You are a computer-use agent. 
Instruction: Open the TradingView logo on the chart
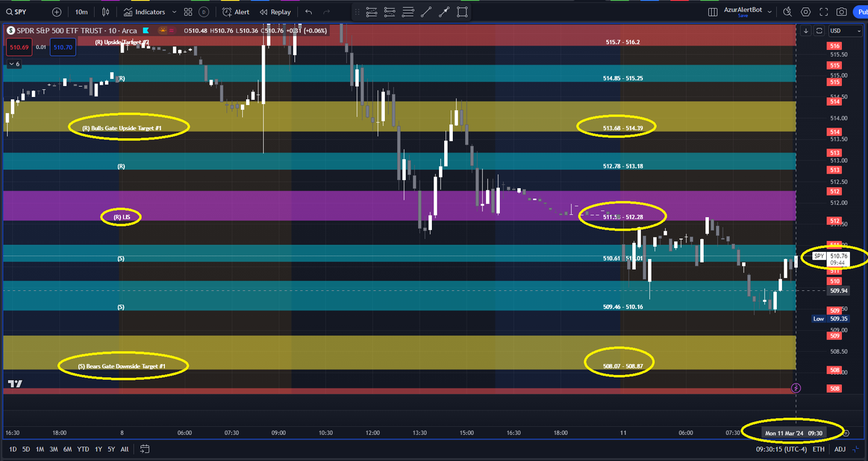pos(14,384)
